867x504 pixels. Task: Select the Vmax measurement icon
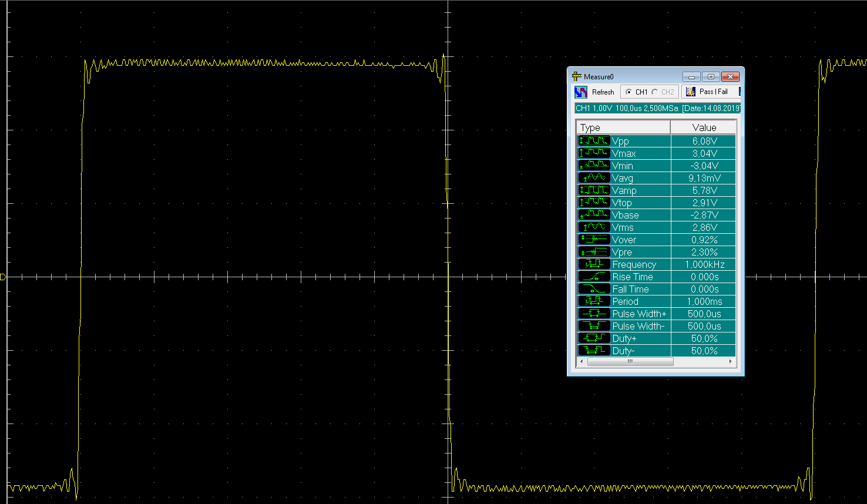(x=594, y=153)
